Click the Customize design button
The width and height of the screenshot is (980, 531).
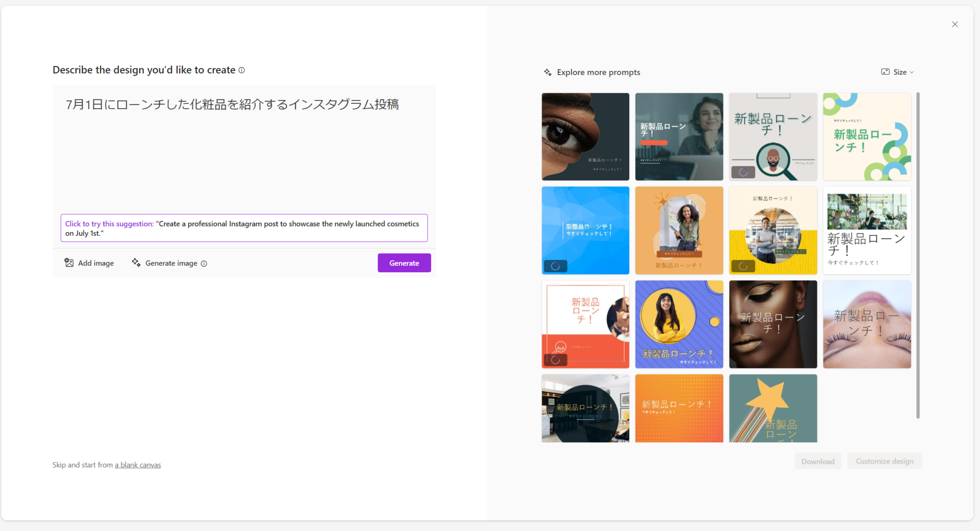pyautogui.click(x=884, y=461)
